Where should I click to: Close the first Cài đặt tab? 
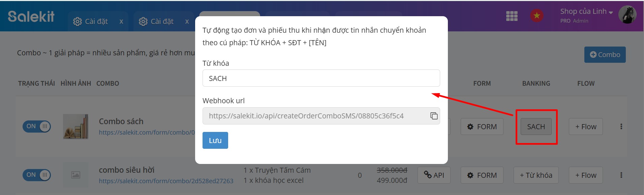click(x=121, y=22)
